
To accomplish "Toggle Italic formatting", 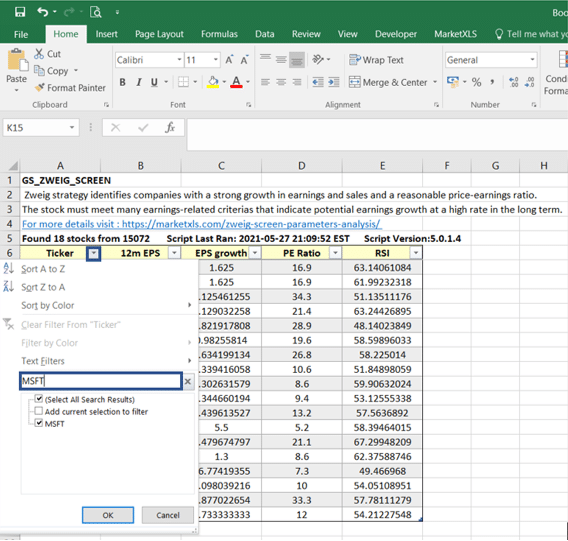I will pyautogui.click(x=139, y=82).
